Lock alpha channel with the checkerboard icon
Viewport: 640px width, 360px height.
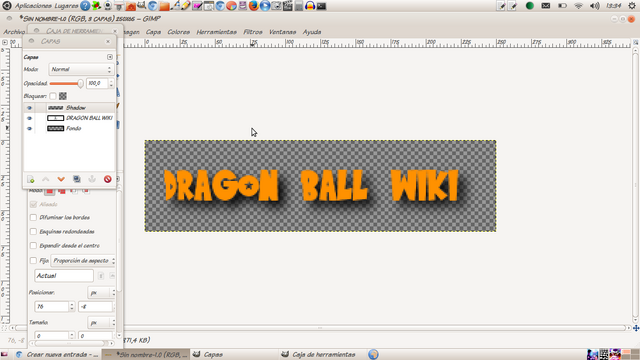pos(62,96)
